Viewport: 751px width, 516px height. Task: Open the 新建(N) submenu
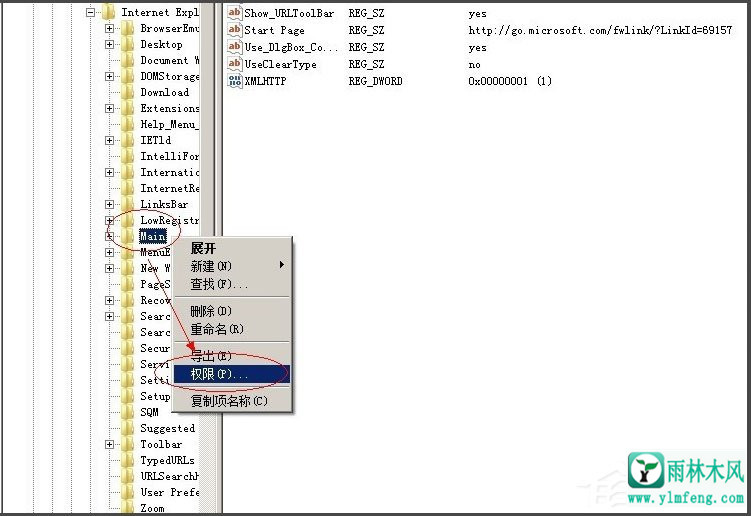click(232, 265)
